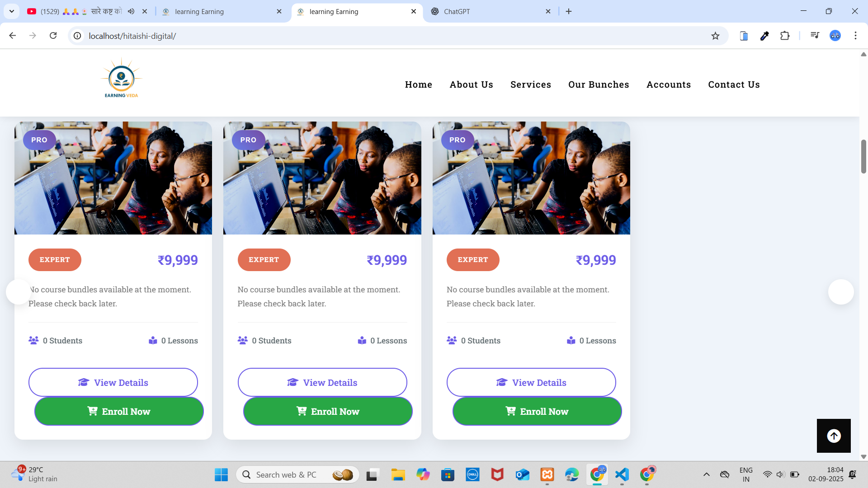Click the scroll-to-top arrow button
The image size is (868, 488).
pyautogui.click(x=834, y=436)
